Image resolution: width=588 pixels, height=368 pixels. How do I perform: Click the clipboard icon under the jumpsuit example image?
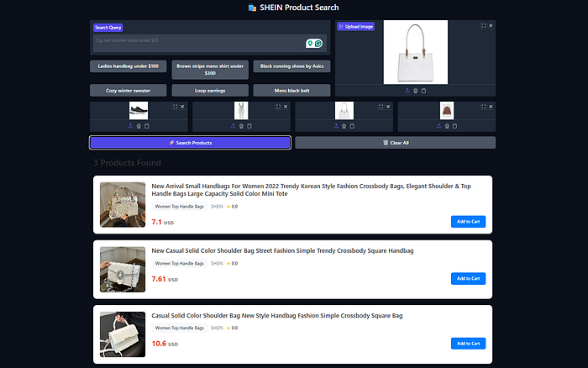tap(249, 126)
